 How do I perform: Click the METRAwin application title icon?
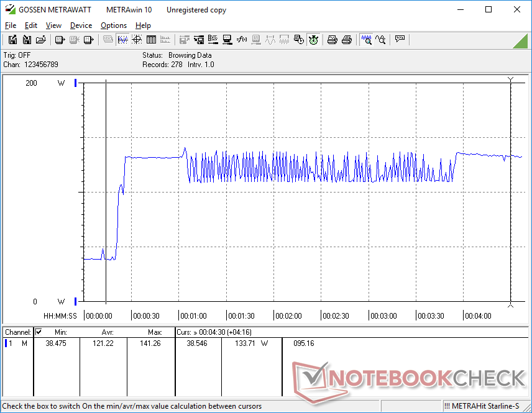pyautogui.click(x=10, y=9)
